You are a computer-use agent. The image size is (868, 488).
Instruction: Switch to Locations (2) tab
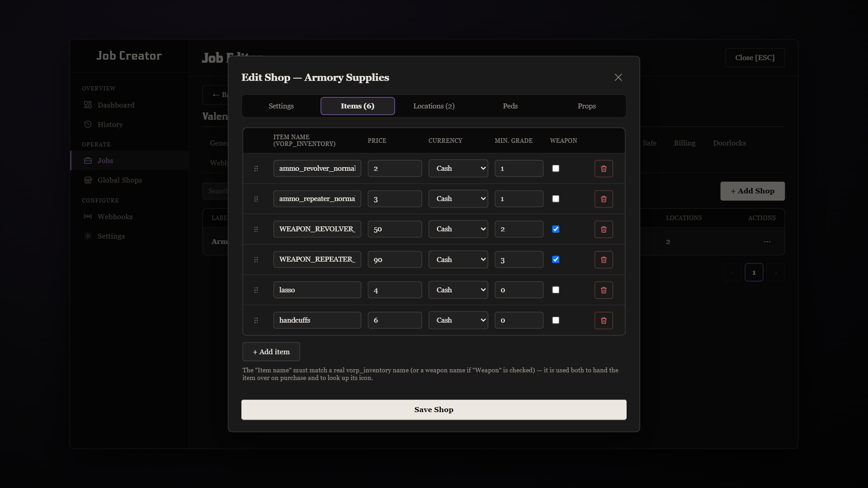click(434, 106)
